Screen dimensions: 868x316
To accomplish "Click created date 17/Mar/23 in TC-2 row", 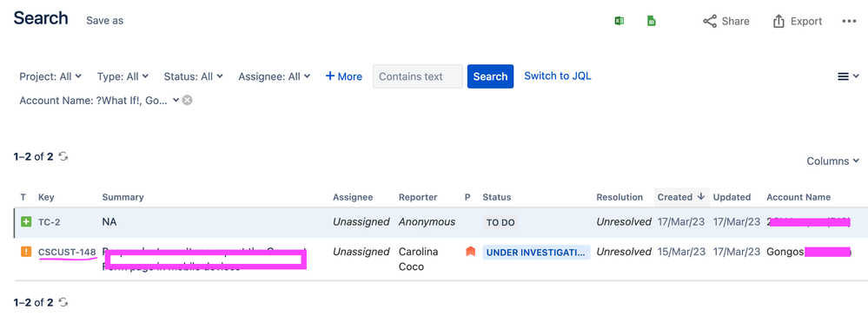I will coord(681,222).
